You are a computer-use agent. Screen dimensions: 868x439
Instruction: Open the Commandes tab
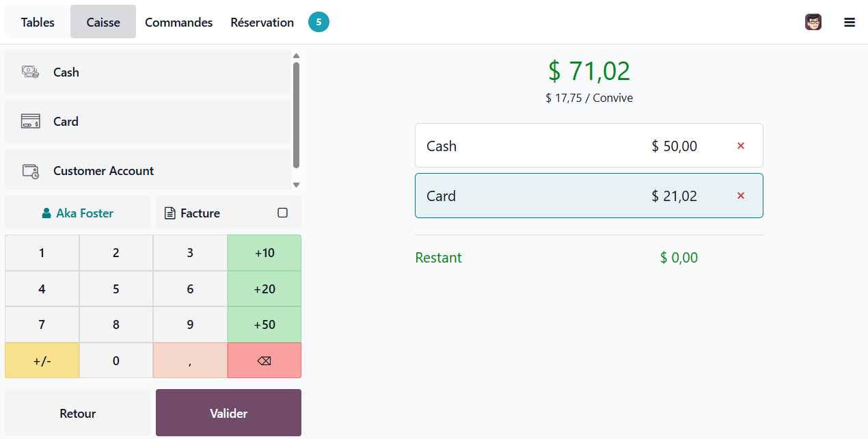178,22
